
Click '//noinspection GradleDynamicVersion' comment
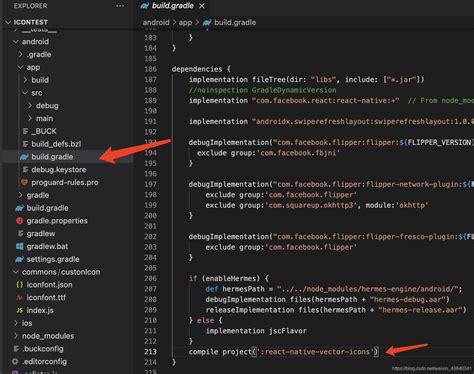pos(262,90)
